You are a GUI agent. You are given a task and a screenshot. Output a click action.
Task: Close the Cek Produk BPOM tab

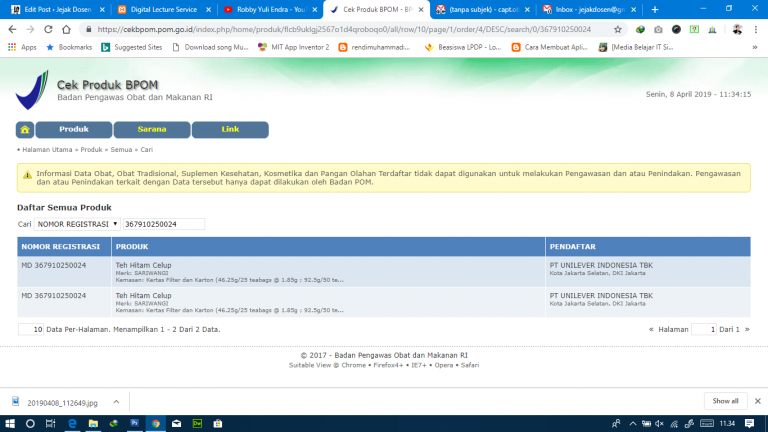421,9
